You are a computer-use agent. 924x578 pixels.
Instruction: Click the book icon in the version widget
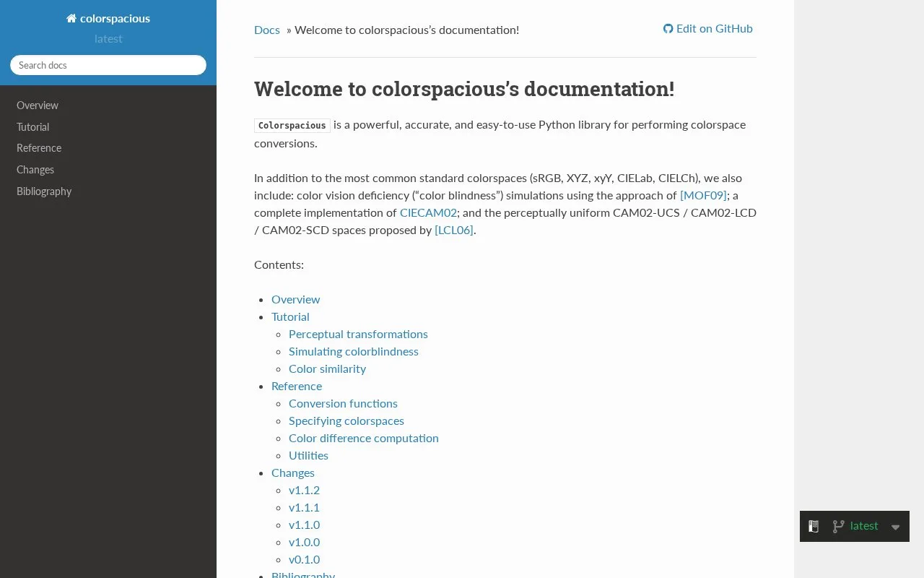[x=814, y=527]
